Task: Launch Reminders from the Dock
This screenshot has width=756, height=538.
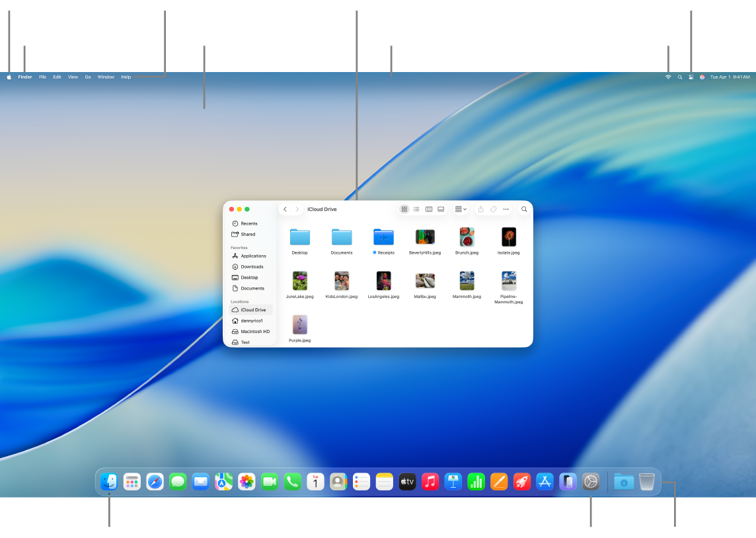Action: coord(361,482)
